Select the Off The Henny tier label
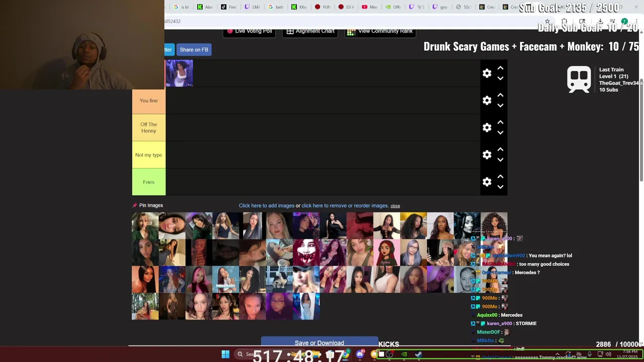 [148, 128]
